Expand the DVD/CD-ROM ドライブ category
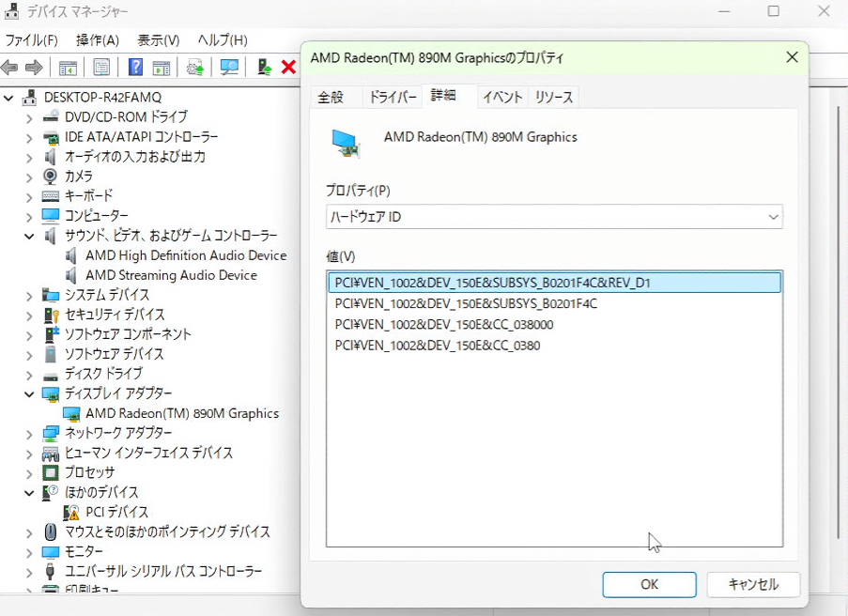Viewport: 848px width, 616px height. click(29, 118)
